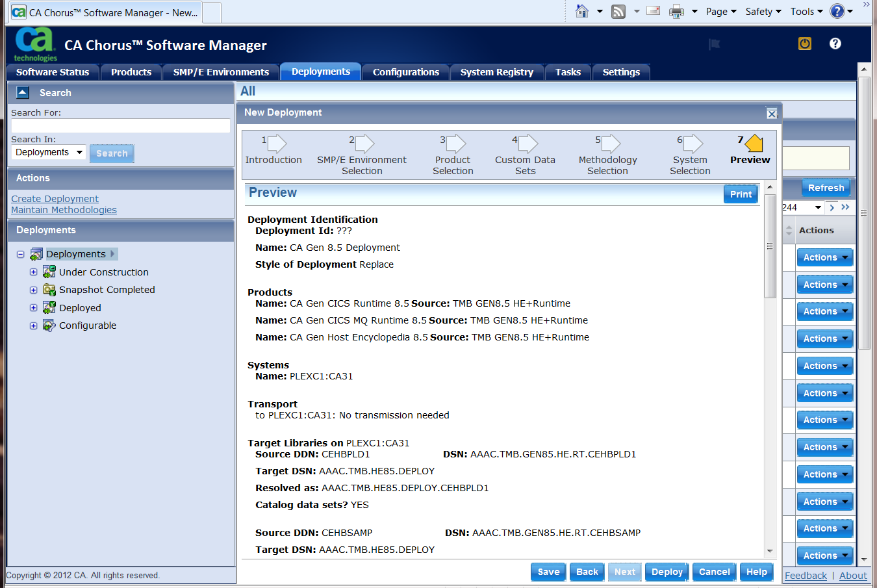The height and width of the screenshot is (588, 877).
Task: Click the Help button in the dialog
Action: coord(757,572)
